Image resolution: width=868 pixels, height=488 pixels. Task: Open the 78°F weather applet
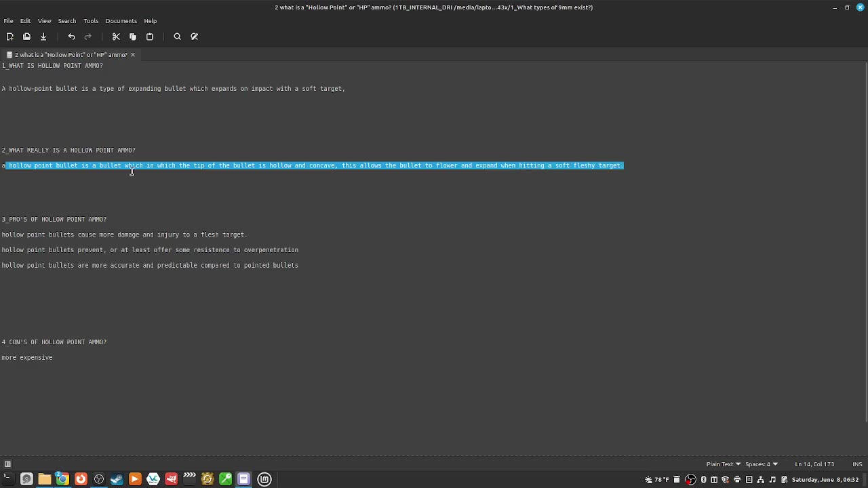(x=657, y=480)
